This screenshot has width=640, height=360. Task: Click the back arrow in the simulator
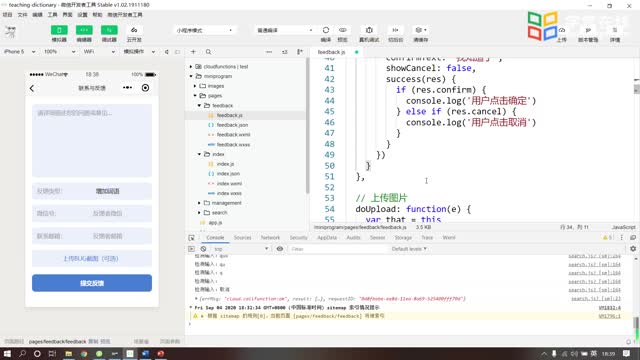32,88
